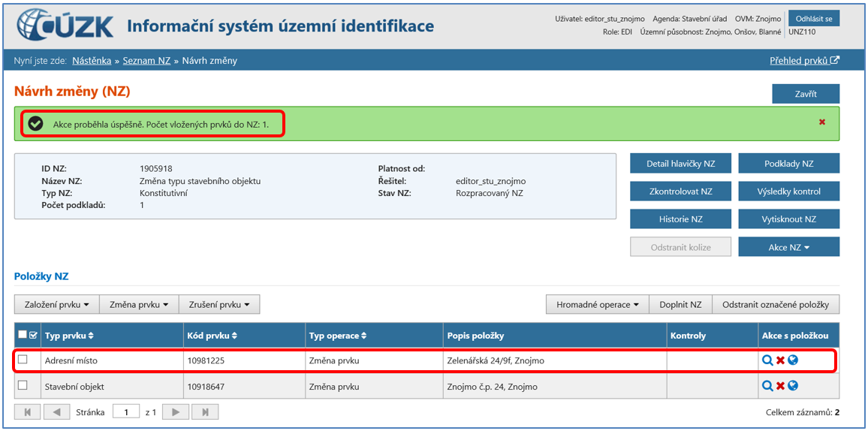Tick the checkbox for Stavební objekt row
Viewport: 868px width, 431px height.
click(x=23, y=385)
